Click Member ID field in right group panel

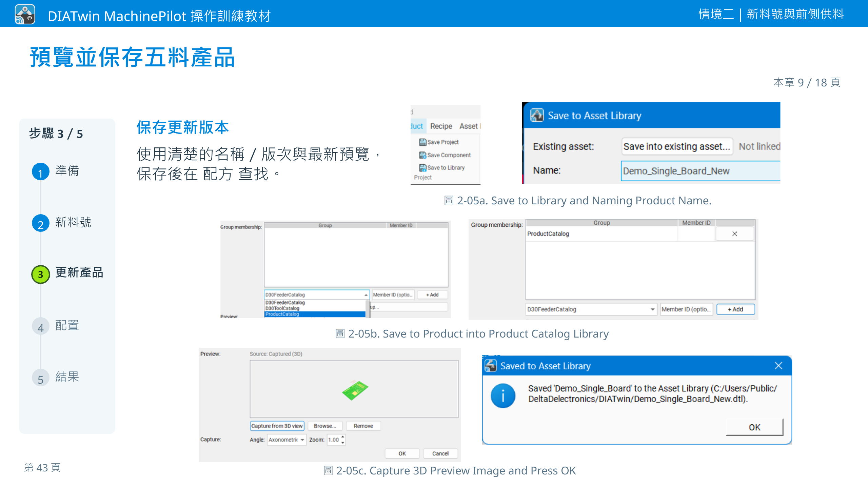687,309
